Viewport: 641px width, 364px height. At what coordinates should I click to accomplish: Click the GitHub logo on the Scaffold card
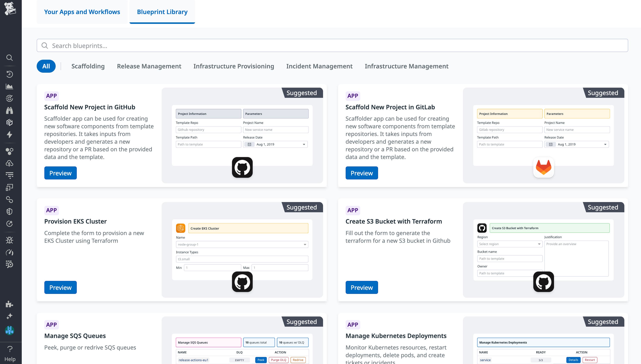click(x=242, y=167)
